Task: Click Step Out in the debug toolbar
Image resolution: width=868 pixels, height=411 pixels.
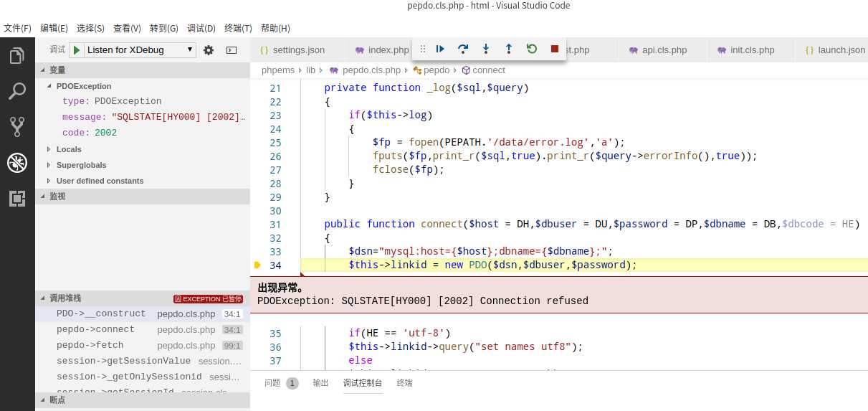Action: 509,49
